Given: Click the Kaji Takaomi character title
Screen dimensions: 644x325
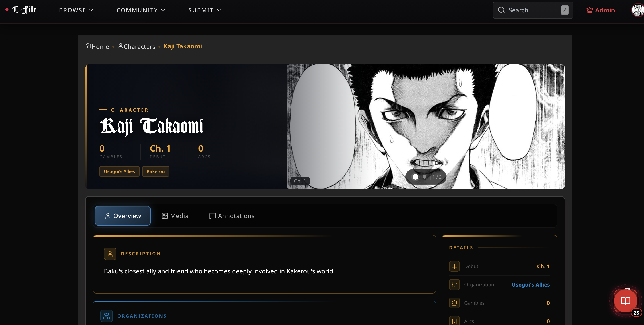Looking at the screenshot, I should coord(151,126).
